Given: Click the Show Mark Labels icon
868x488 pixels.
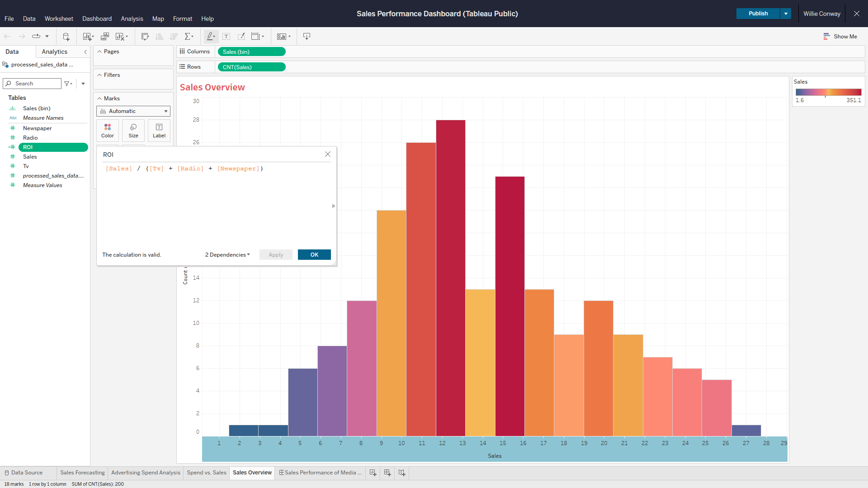Looking at the screenshot, I should pyautogui.click(x=226, y=37).
